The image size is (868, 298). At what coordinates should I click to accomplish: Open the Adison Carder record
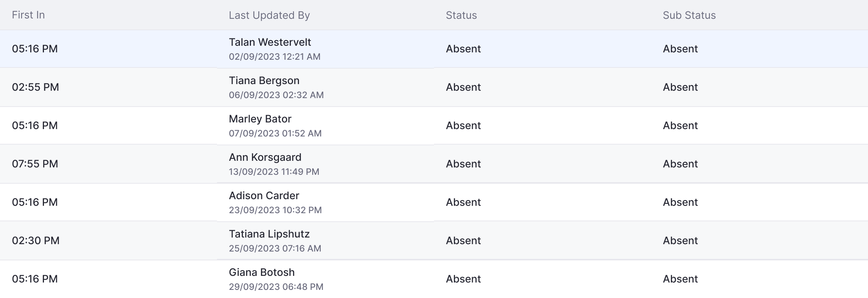(264, 196)
